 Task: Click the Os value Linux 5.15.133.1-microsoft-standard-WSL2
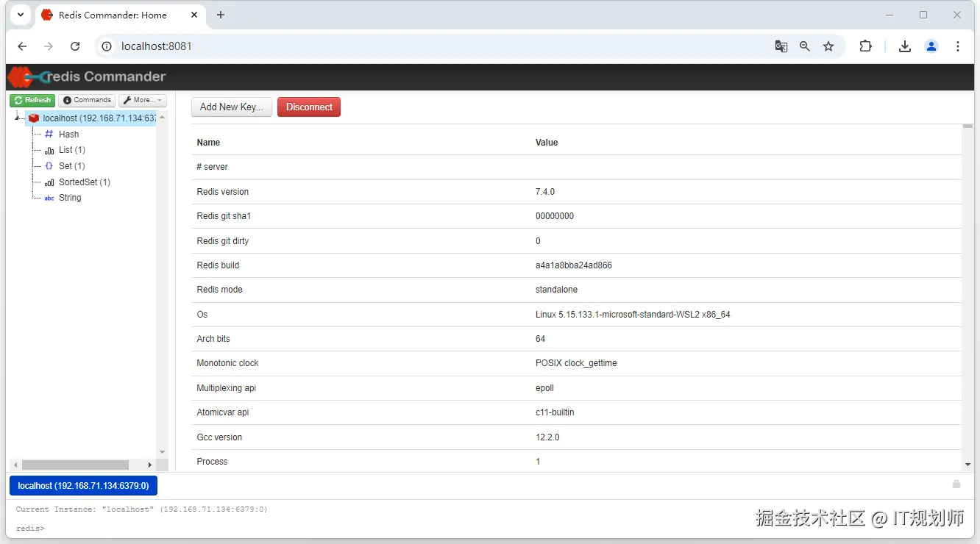click(x=633, y=315)
